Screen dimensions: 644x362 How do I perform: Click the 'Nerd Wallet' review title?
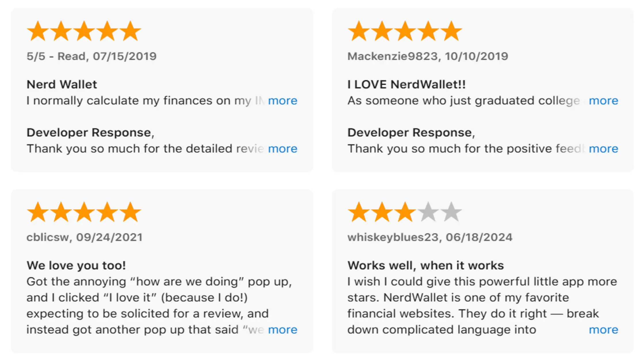(x=62, y=84)
